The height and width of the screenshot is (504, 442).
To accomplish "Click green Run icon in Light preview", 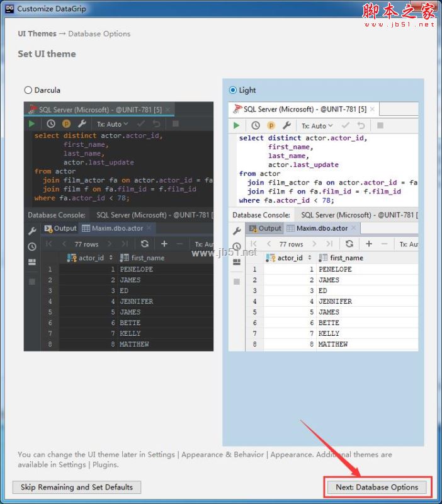I will pos(236,125).
